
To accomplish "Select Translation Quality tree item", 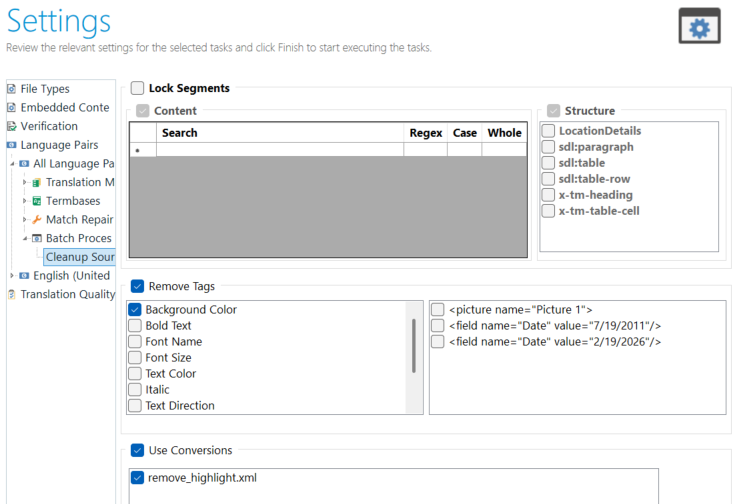I will 68,294.
